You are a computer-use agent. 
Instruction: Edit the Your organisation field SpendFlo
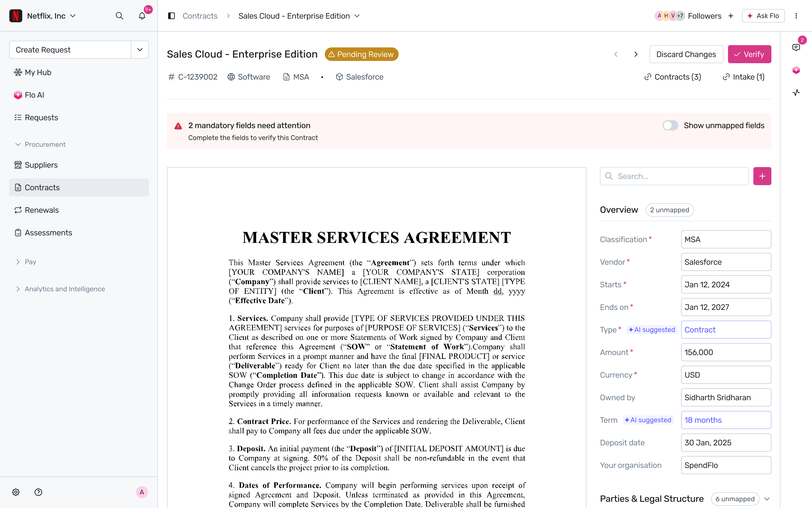pos(726,465)
